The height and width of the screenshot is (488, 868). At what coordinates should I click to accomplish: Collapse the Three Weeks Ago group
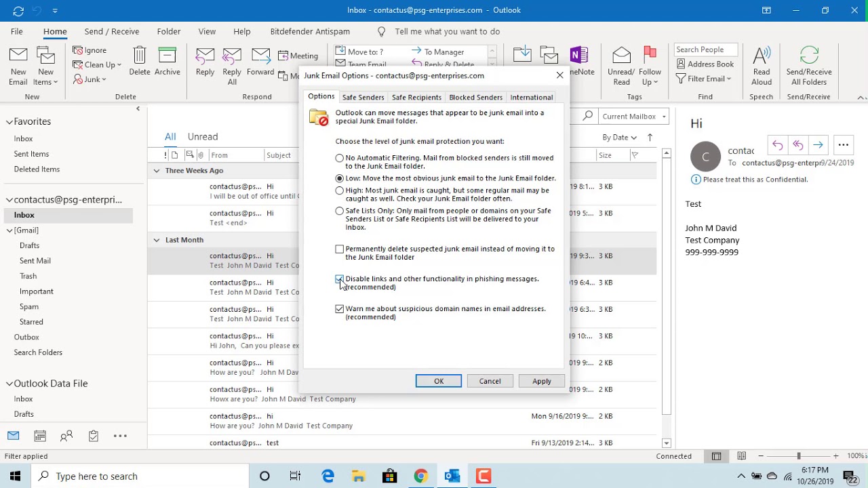point(157,171)
